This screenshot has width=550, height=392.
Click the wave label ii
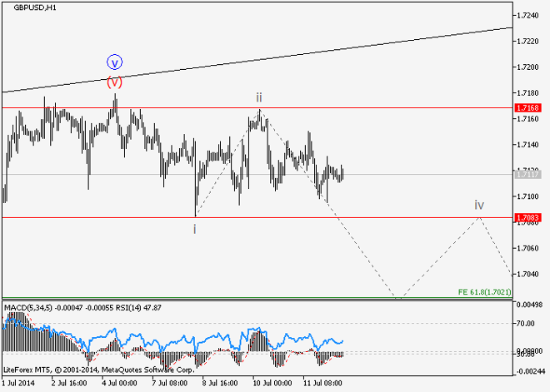(259, 97)
